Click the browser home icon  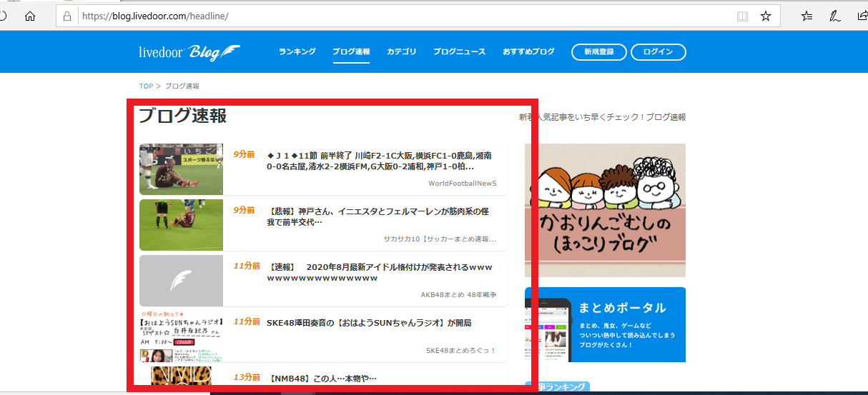(x=30, y=16)
